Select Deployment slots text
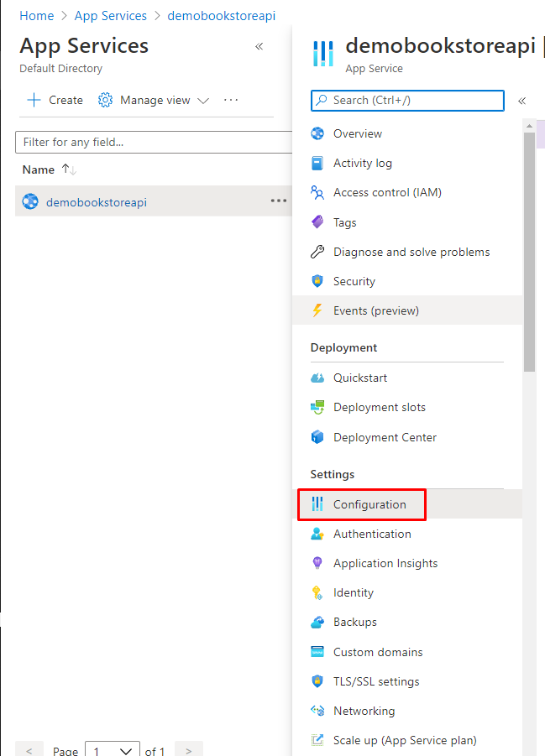545x756 pixels. tap(380, 408)
